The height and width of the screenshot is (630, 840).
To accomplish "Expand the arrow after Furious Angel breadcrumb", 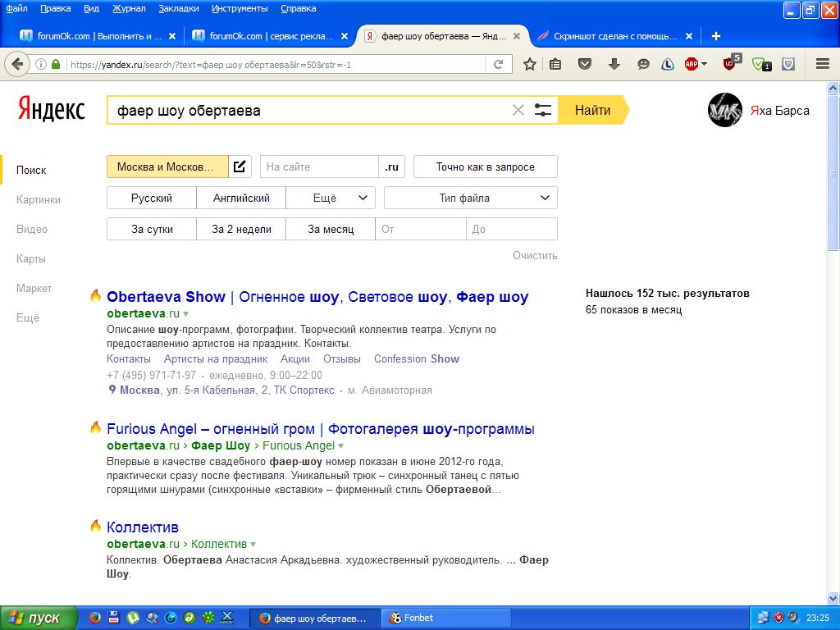I will click(x=340, y=445).
